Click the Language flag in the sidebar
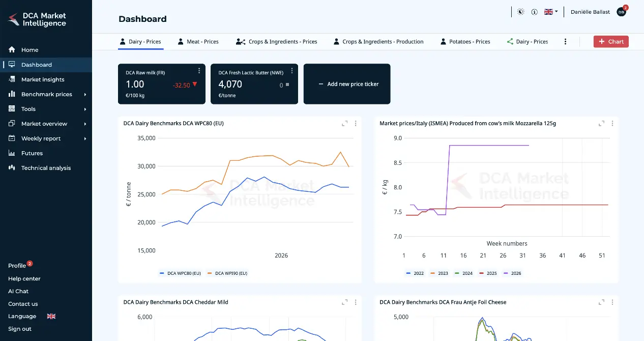The height and width of the screenshot is (341, 644). tap(51, 316)
